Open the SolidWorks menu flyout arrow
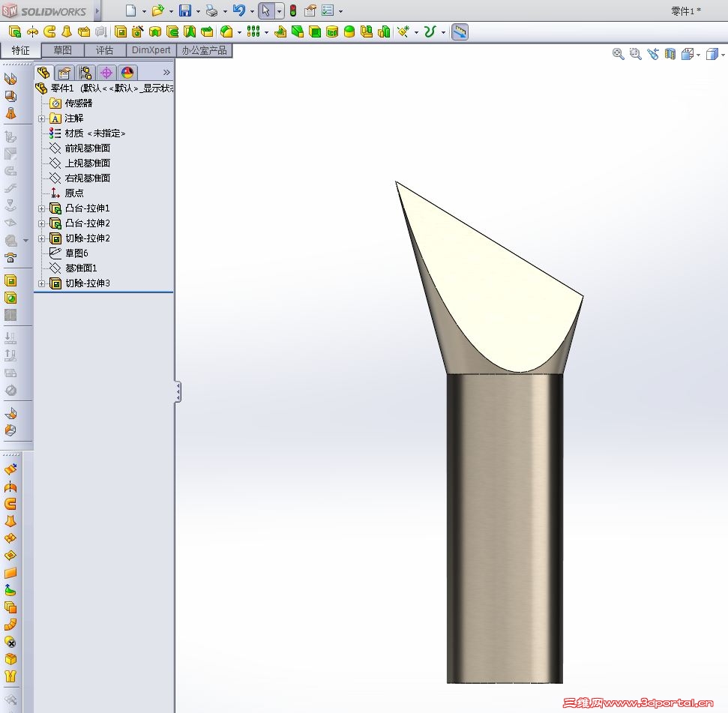Image resolution: width=728 pixels, height=713 pixels. point(97,10)
